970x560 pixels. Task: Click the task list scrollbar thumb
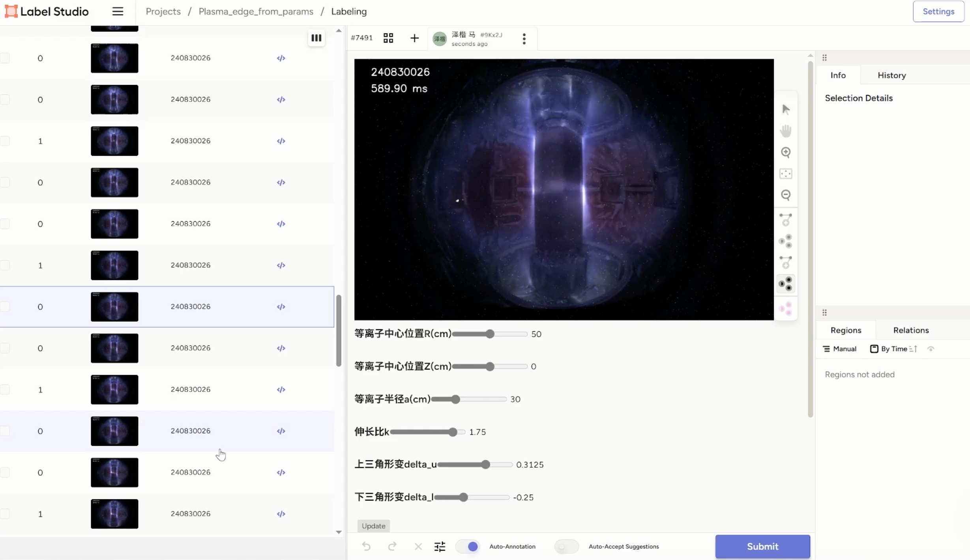coord(339,331)
